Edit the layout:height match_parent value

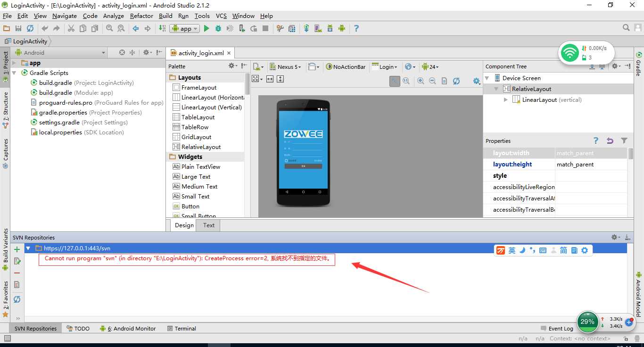[591, 164]
